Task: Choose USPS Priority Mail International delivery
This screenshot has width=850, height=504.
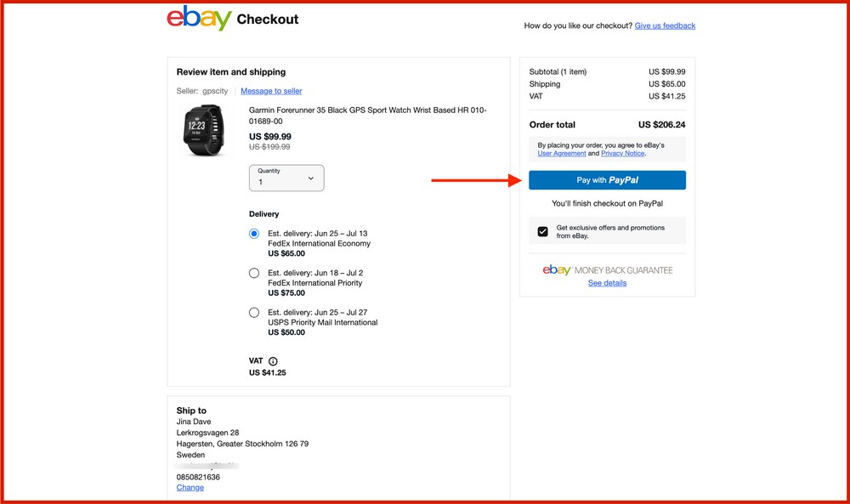Action: pyautogui.click(x=254, y=312)
